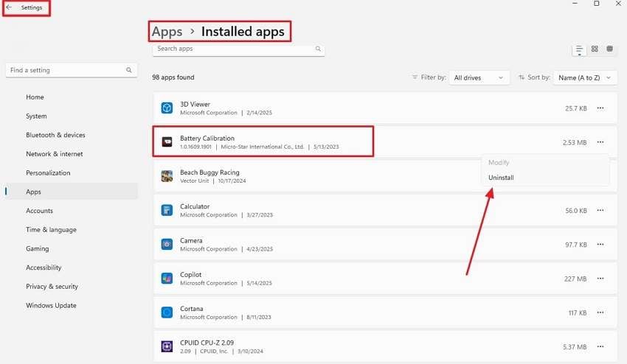Open Privacy & security settings

click(x=52, y=287)
